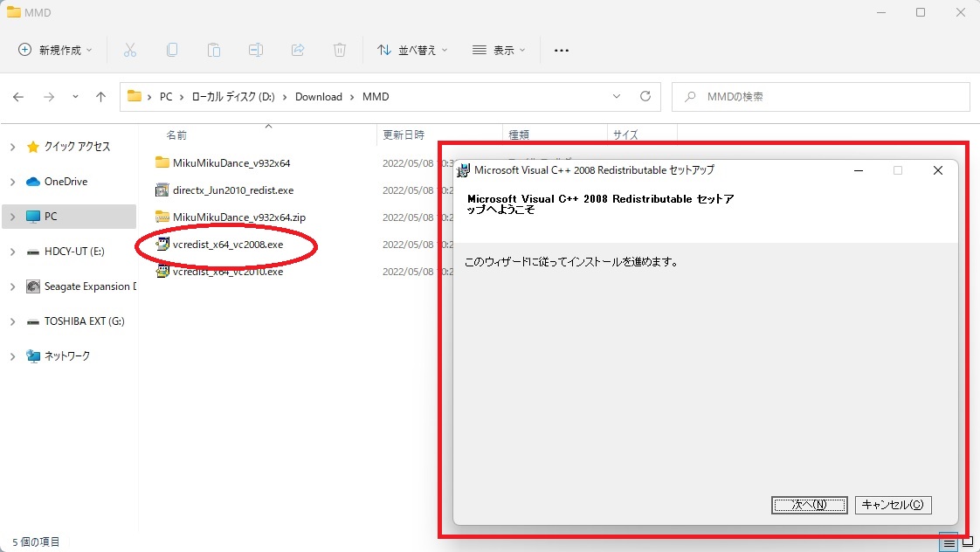
Task: Click the Share icon in toolbar
Action: [298, 50]
